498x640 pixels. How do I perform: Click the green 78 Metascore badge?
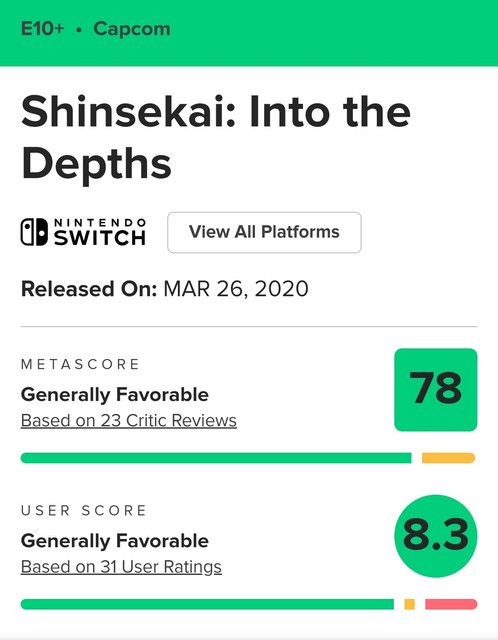pos(436,389)
